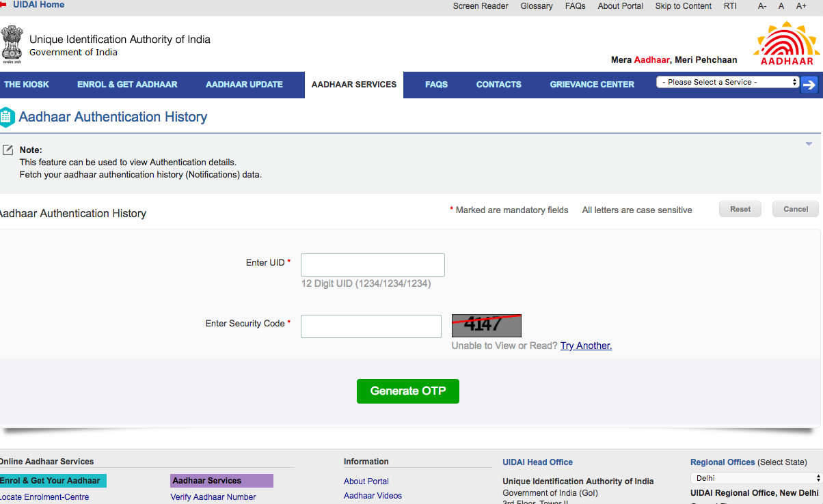Screen dimensions: 823x504
Task: Click the Reset button
Action: point(740,208)
